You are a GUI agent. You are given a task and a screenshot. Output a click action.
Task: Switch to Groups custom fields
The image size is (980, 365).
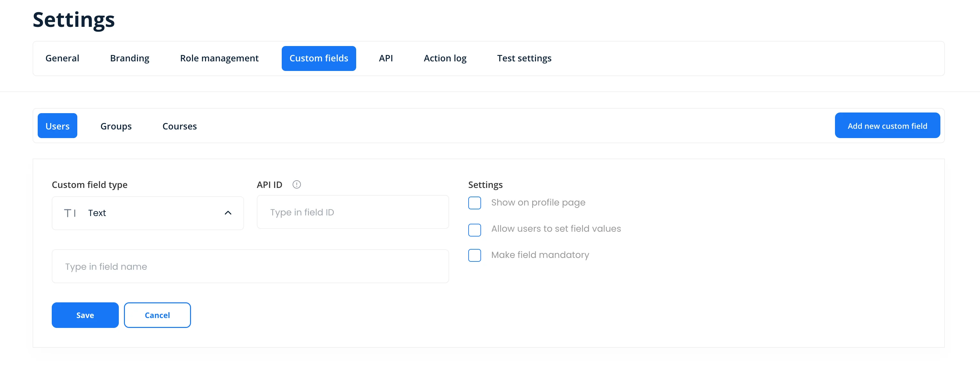(x=116, y=126)
